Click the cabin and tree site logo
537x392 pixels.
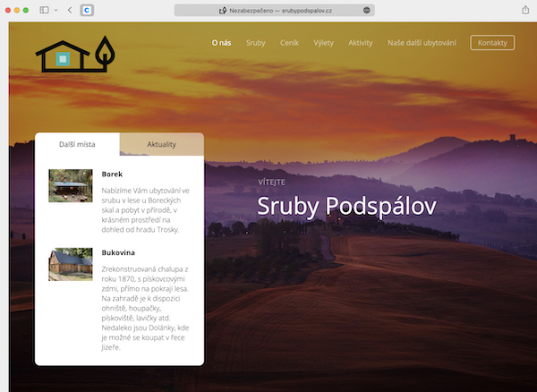coord(75,54)
